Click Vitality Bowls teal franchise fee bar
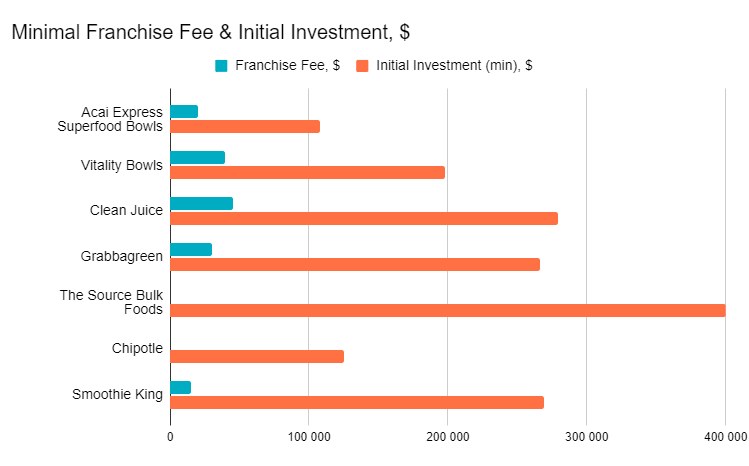 click(x=198, y=158)
